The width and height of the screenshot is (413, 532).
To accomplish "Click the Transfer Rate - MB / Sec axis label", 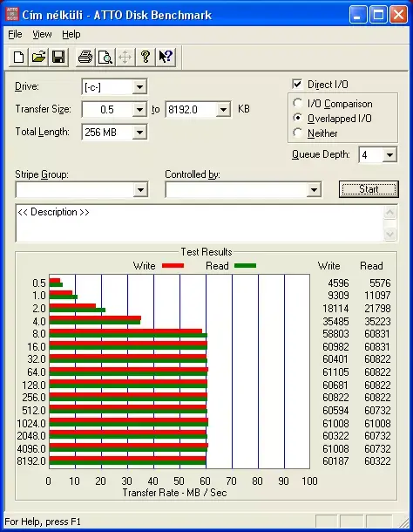I will click(x=174, y=493).
